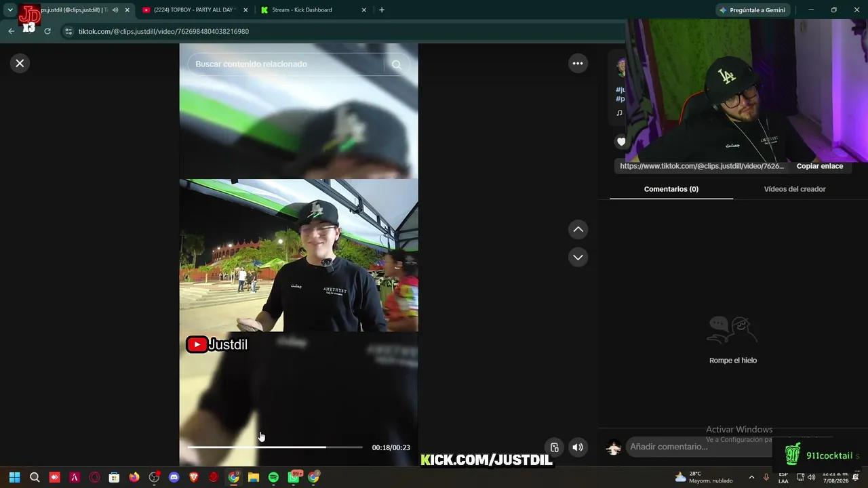The image size is (868, 488).
Task: Go to the next video with down chevron
Action: 578,257
